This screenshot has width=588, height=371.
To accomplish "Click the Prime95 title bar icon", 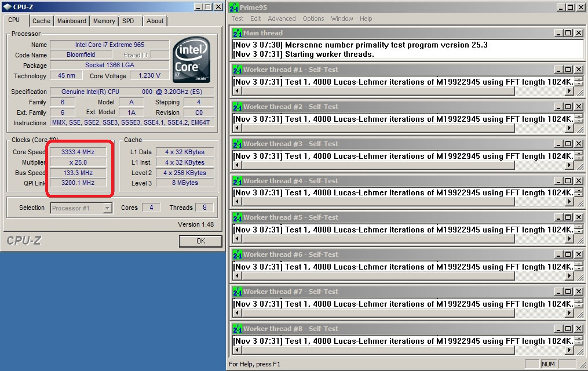I will coord(234,7).
